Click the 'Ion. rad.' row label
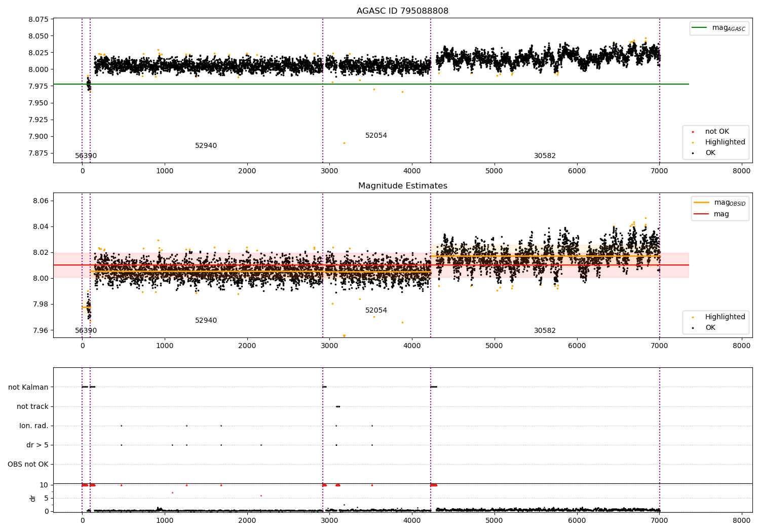Screen dimensions: 760x532 point(34,426)
